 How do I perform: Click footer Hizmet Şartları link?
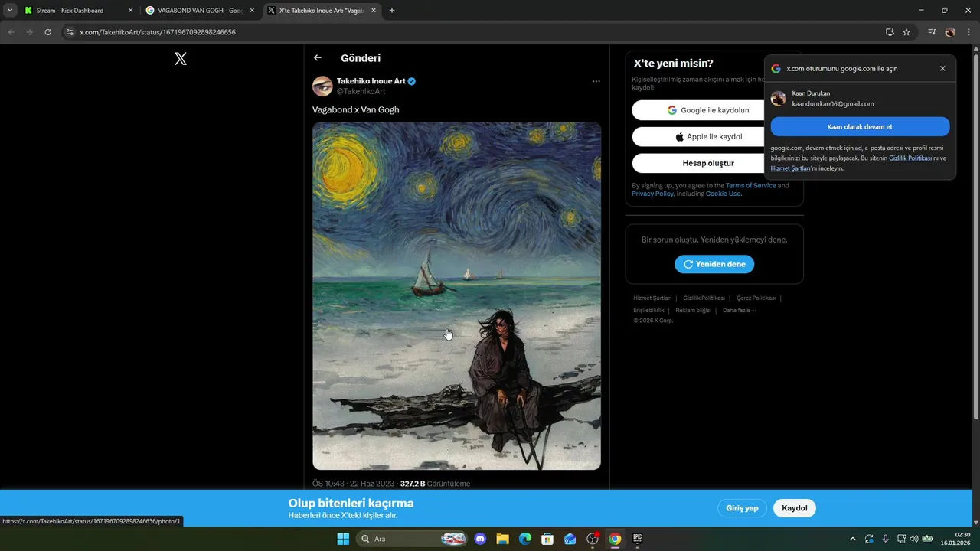tap(652, 298)
